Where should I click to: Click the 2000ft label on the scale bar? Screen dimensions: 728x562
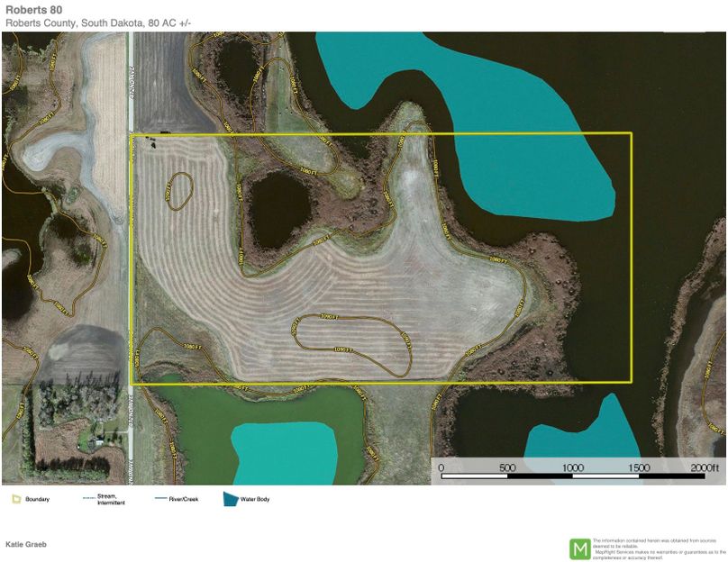(705, 468)
